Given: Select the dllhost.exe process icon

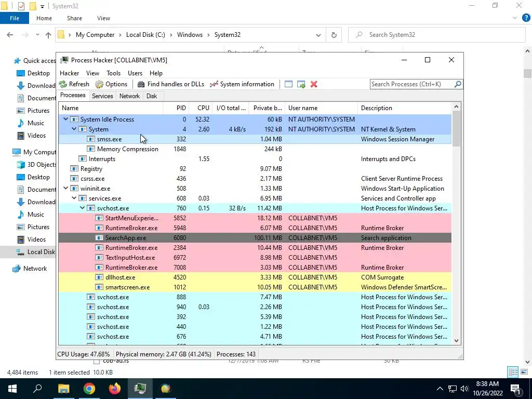Looking at the screenshot, I should pos(99,277).
